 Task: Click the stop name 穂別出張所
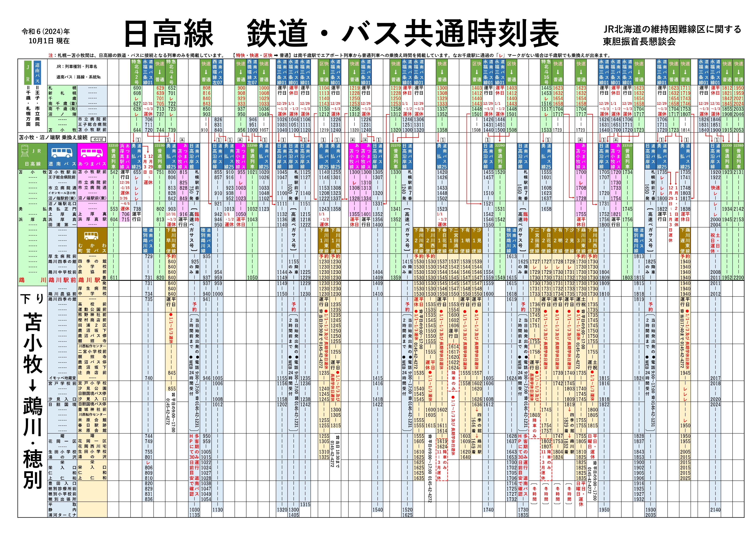point(62,499)
